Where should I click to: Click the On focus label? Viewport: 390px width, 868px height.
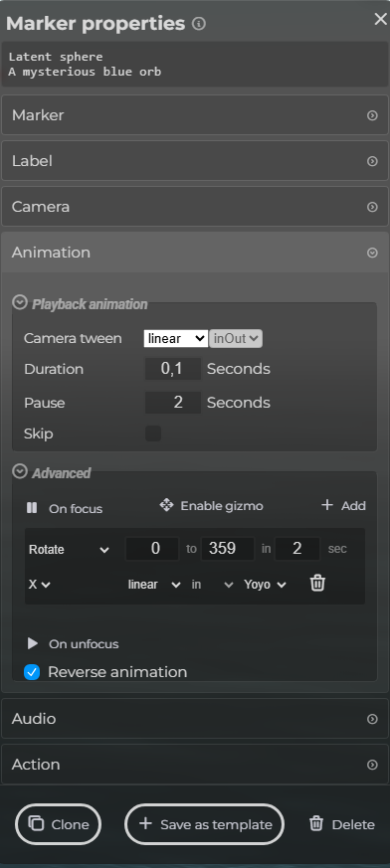[x=76, y=509]
